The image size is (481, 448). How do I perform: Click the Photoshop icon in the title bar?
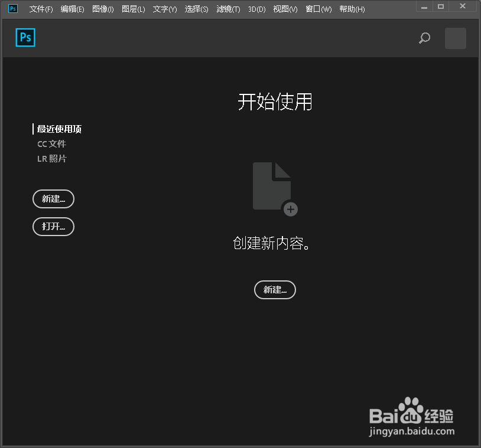[x=12, y=8]
